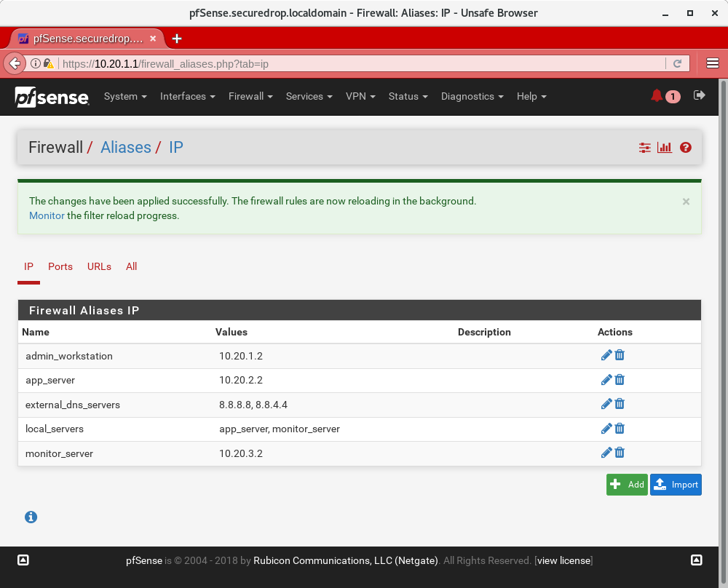The image size is (728, 588).
Task: Open the monitoring graphs icon
Action: [x=664, y=147]
